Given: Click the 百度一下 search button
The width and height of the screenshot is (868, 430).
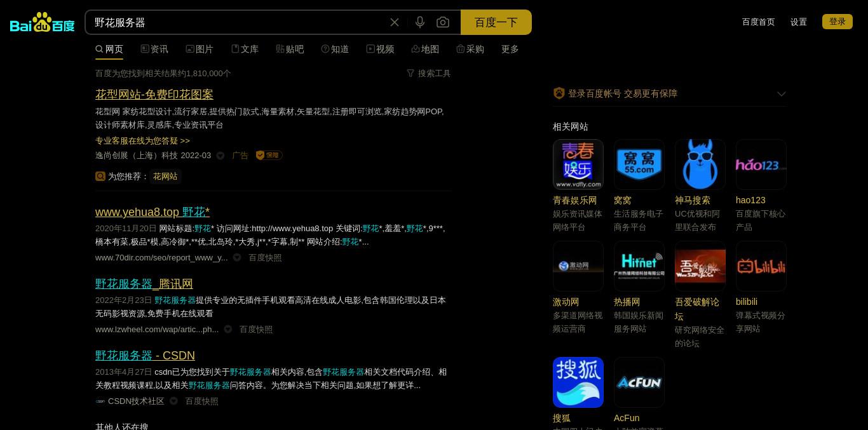Looking at the screenshot, I should click(x=496, y=22).
